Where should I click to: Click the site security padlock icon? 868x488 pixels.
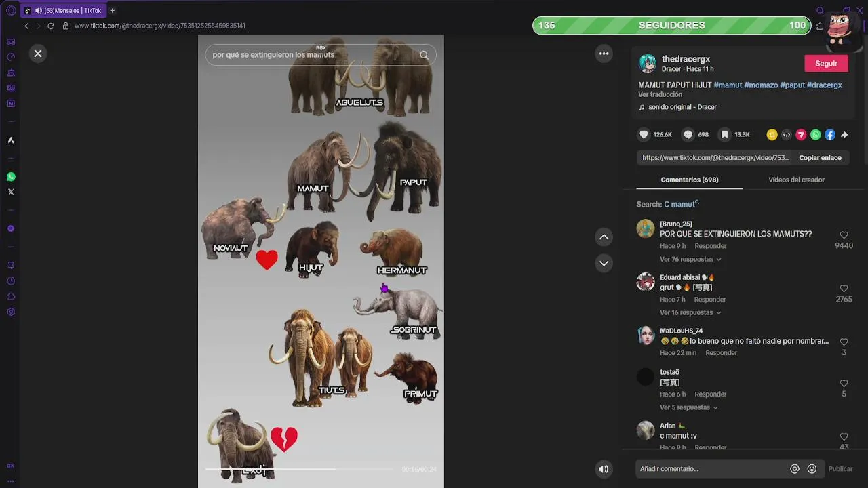(x=66, y=26)
